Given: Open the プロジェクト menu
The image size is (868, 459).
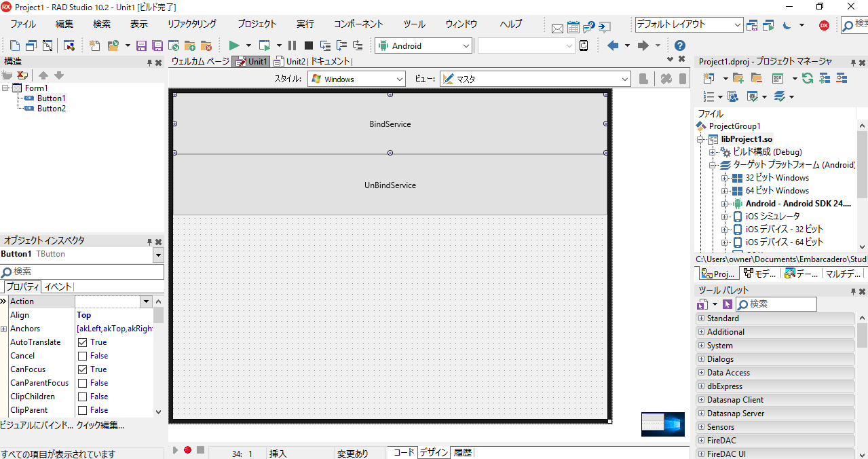Looking at the screenshot, I should tap(257, 24).
